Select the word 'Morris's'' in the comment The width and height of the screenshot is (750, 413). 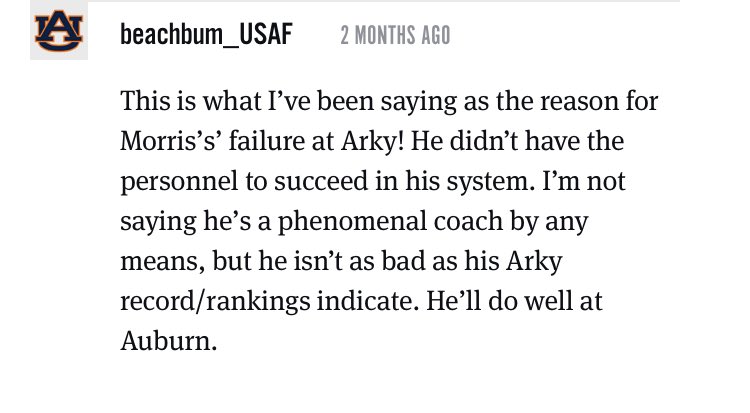click(x=170, y=141)
